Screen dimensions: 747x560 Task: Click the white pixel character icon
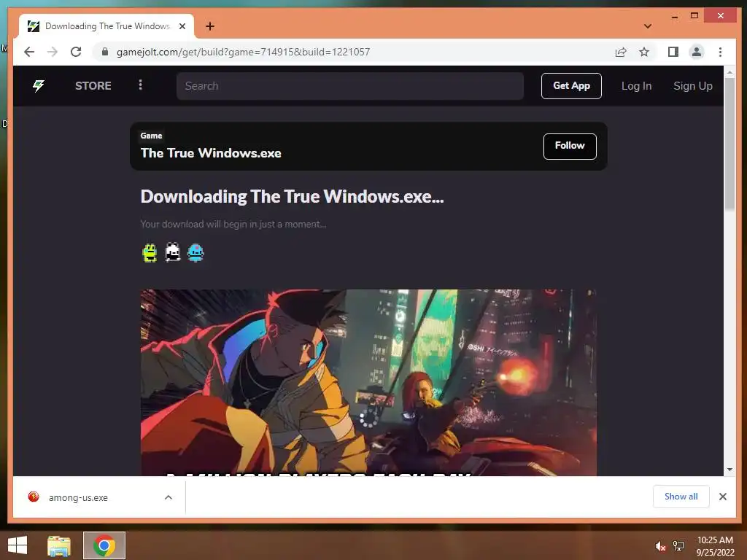(172, 252)
